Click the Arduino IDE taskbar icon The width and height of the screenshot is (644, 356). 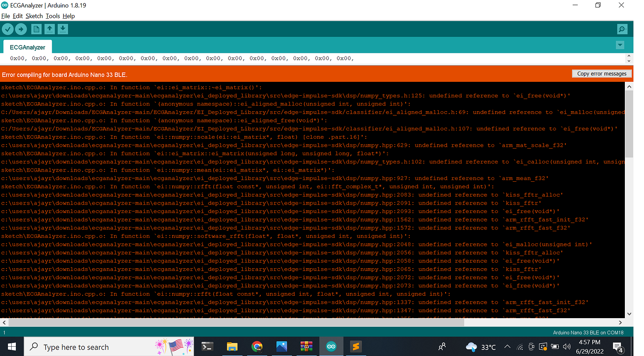331,347
